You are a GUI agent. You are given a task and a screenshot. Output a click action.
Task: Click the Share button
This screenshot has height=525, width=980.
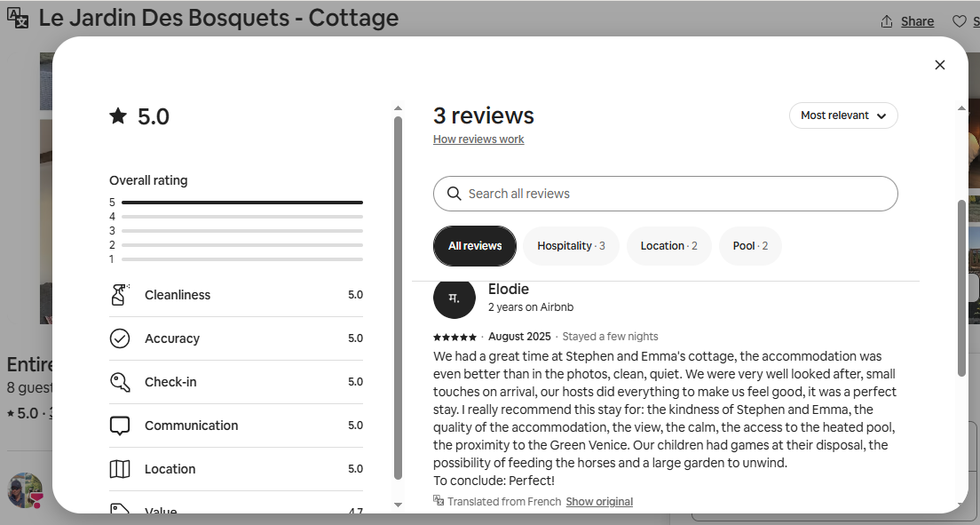pos(907,21)
